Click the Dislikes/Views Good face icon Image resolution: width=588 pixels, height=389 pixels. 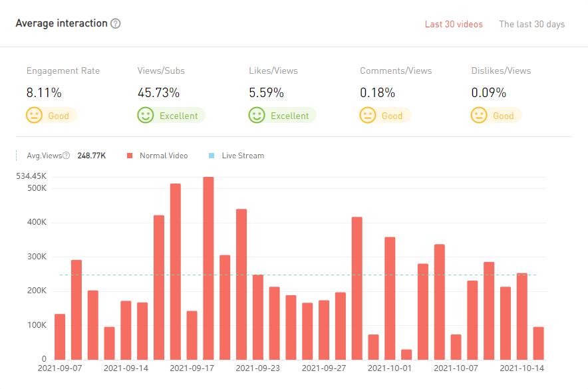479,116
